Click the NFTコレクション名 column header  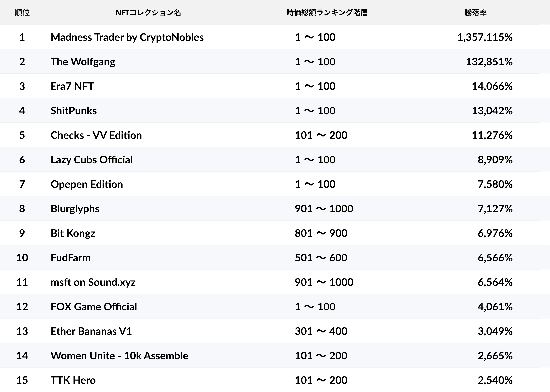pos(148,13)
